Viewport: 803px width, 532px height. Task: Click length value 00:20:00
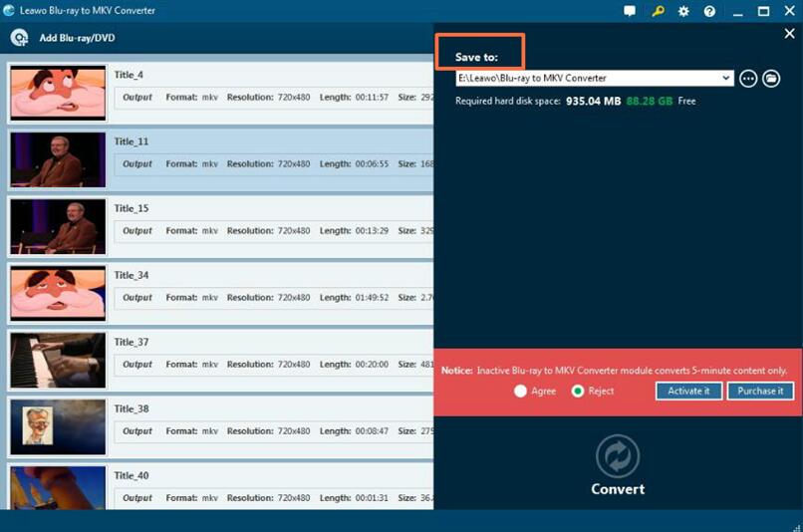[372, 364]
